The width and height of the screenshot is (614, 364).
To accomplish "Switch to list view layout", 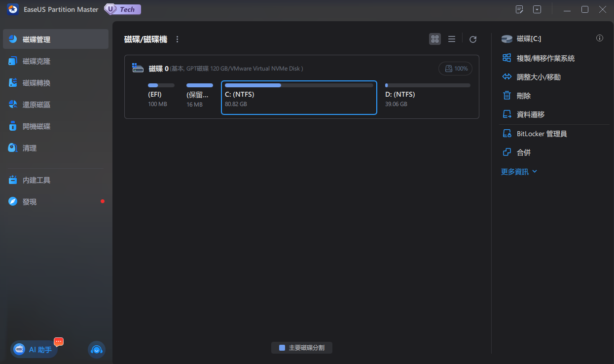I will (x=451, y=39).
